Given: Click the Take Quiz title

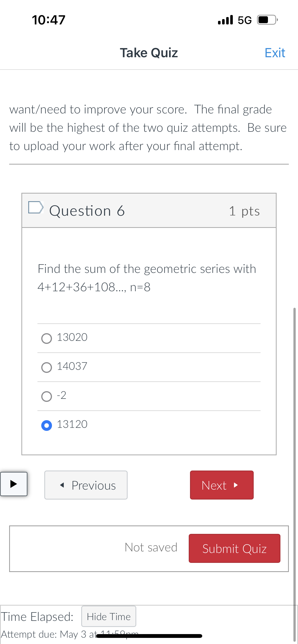Looking at the screenshot, I should (149, 53).
